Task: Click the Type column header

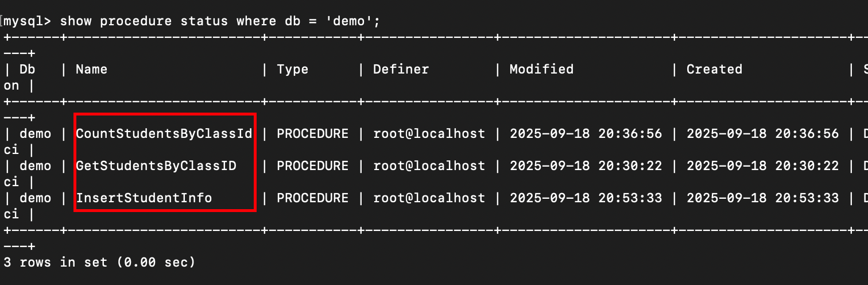Action: point(292,70)
